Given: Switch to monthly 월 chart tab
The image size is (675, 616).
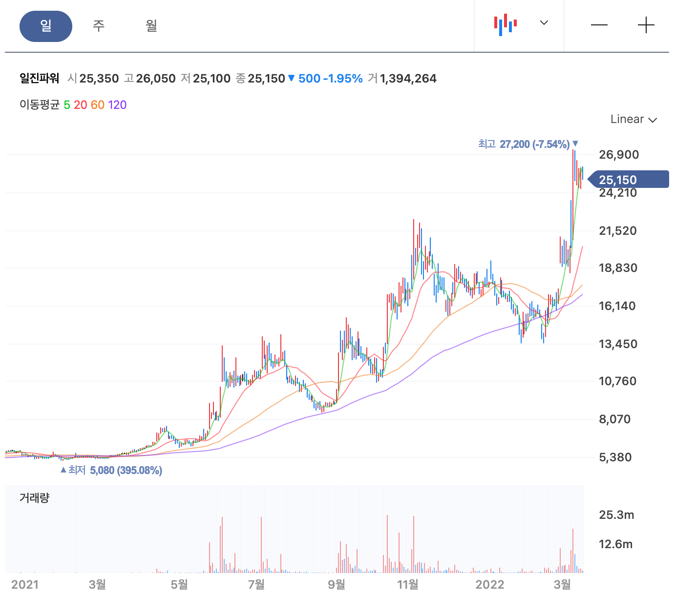Looking at the screenshot, I should click(x=151, y=26).
